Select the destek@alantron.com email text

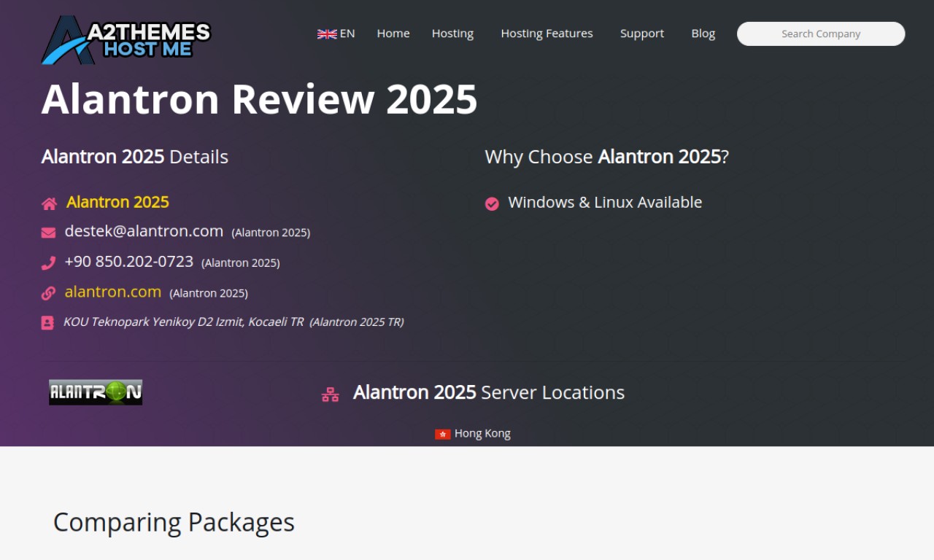click(144, 231)
